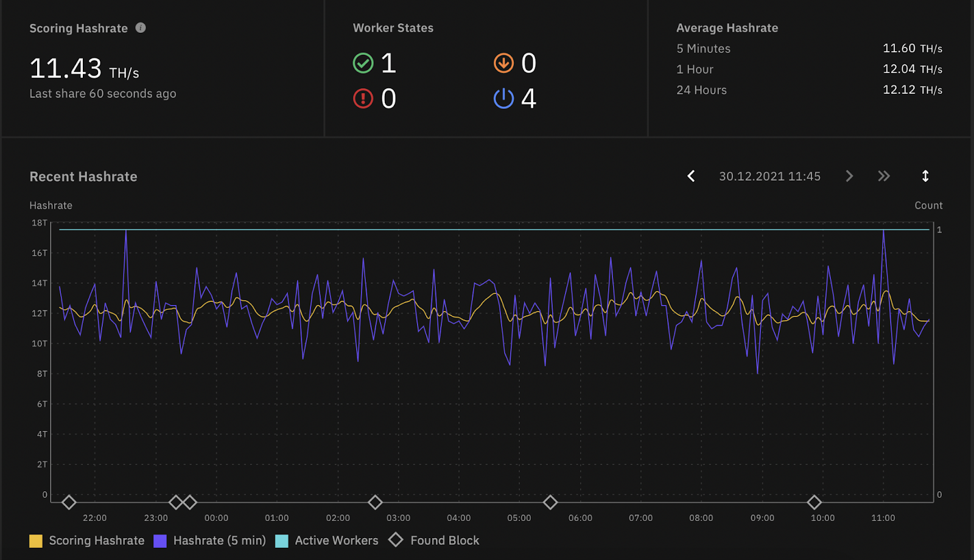Click the 1 Hour average row label
This screenshot has height=560, width=974.
click(695, 69)
